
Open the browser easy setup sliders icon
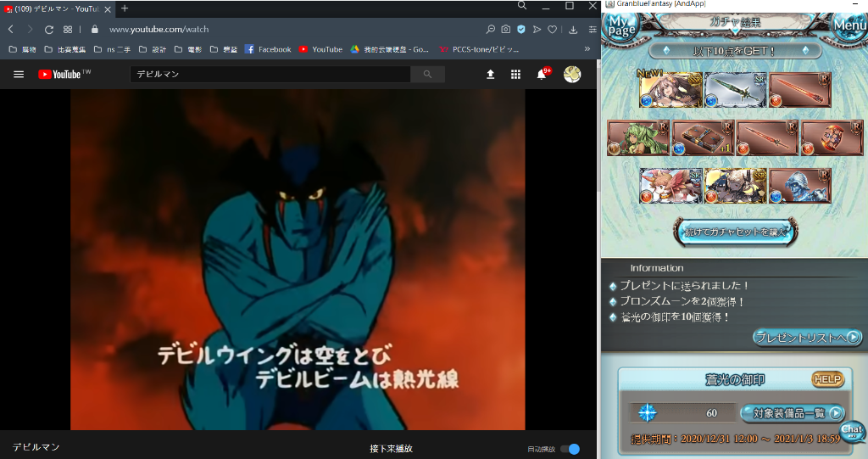[x=593, y=30]
